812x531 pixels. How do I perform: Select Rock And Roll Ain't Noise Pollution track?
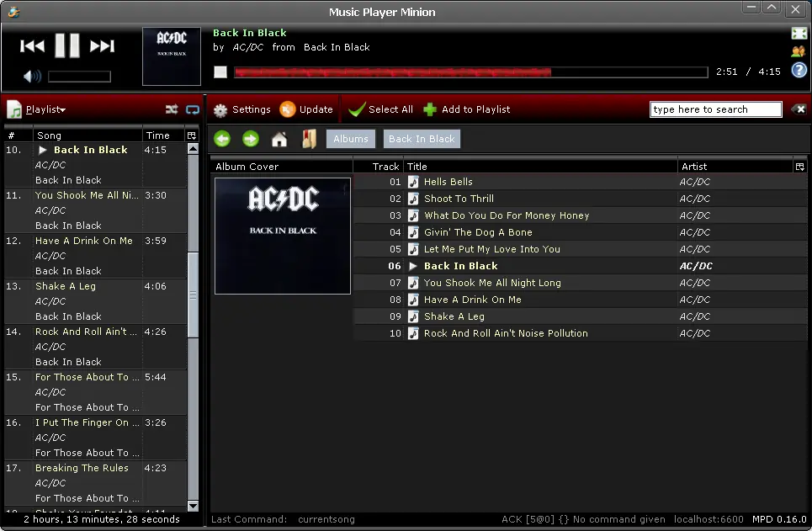coord(506,333)
